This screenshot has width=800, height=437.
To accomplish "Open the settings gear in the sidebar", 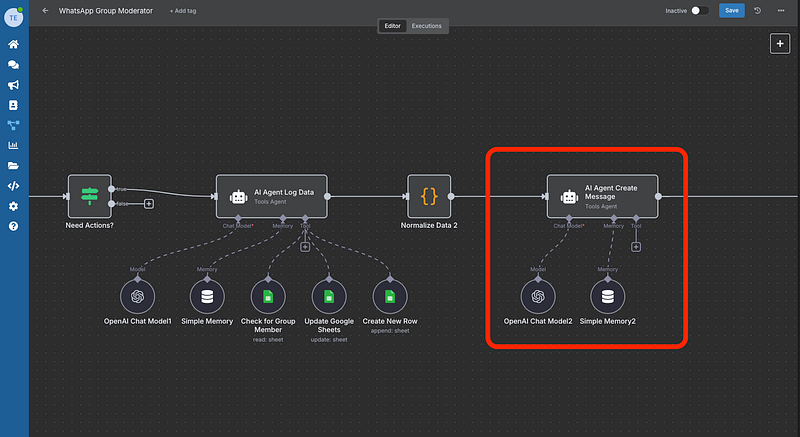I will (x=13, y=206).
